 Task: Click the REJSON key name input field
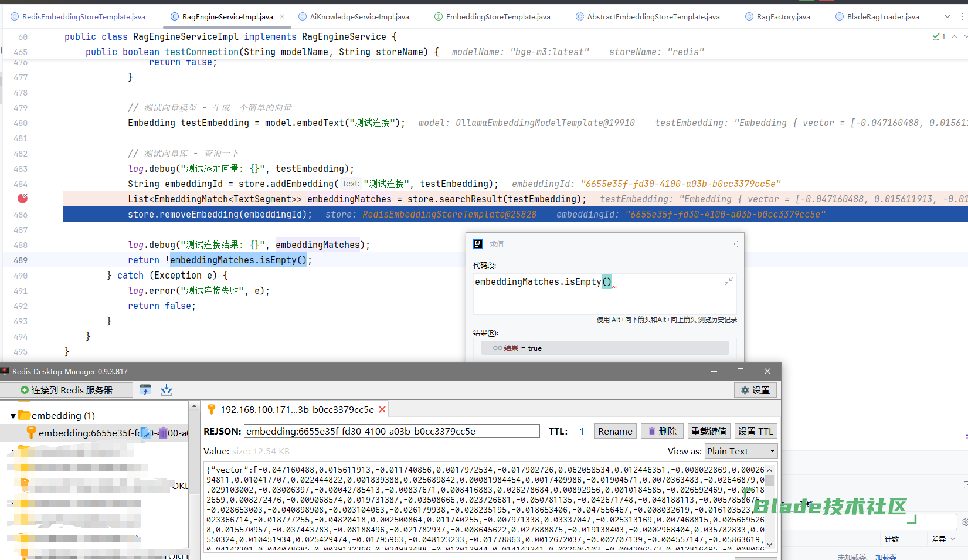pos(392,431)
